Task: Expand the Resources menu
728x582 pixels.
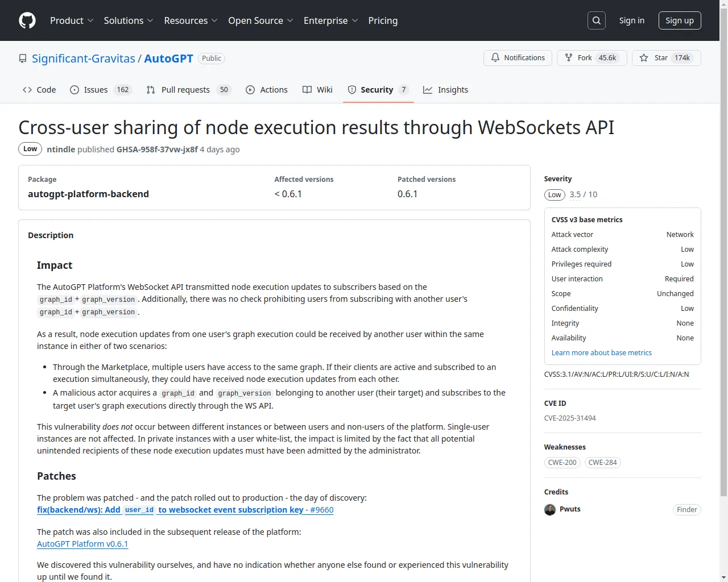Action: (x=191, y=20)
